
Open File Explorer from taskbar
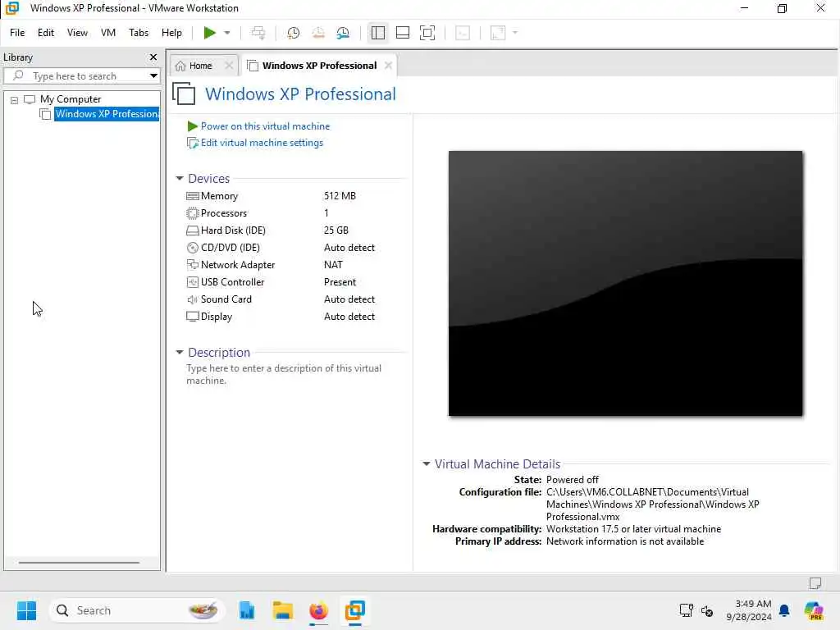282,610
